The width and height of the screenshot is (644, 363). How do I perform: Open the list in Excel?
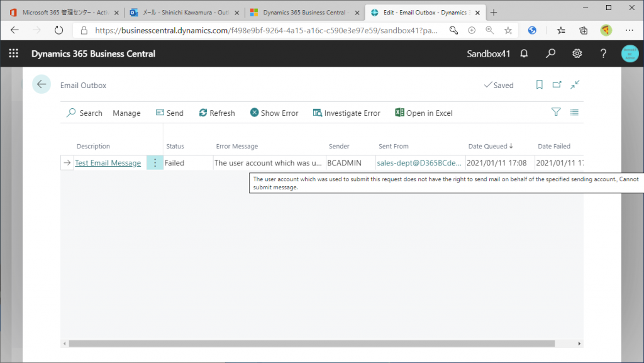(424, 113)
